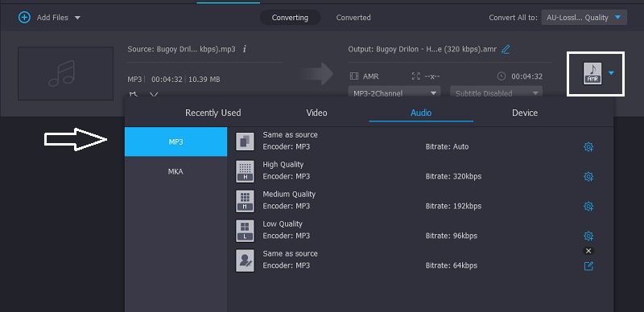View source file info icon
Screen dimensions: 644x312
245,49
